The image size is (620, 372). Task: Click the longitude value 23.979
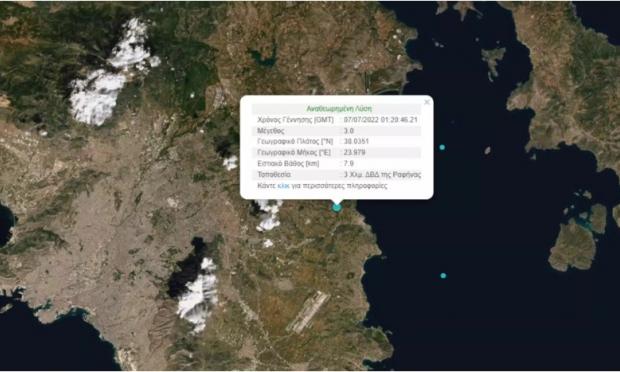tap(354, 152)
